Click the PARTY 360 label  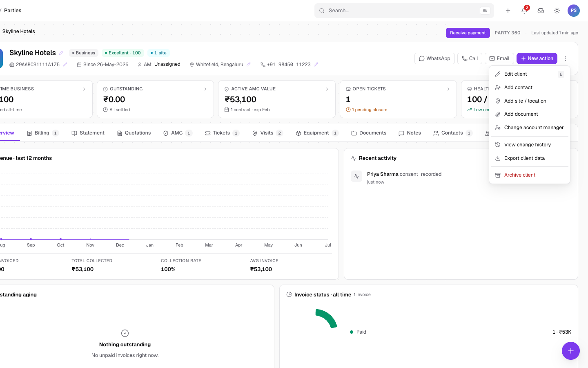[x=508, y=33]
